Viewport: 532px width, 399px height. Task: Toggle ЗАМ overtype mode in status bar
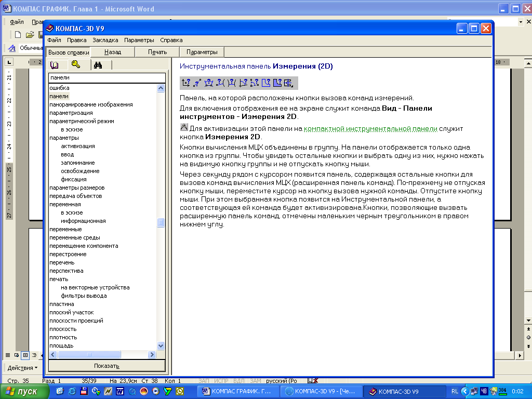256,381
